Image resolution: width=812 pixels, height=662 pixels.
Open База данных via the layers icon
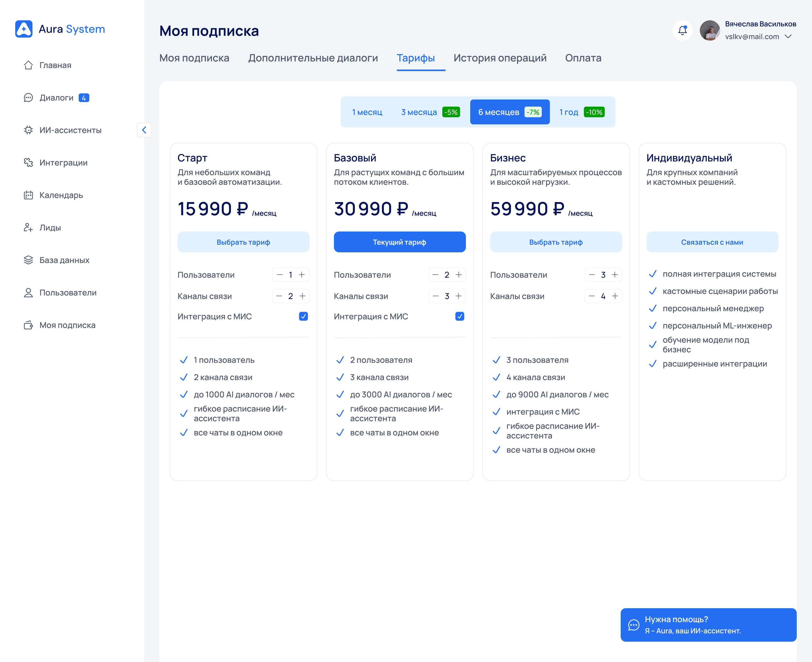[28, 260]
